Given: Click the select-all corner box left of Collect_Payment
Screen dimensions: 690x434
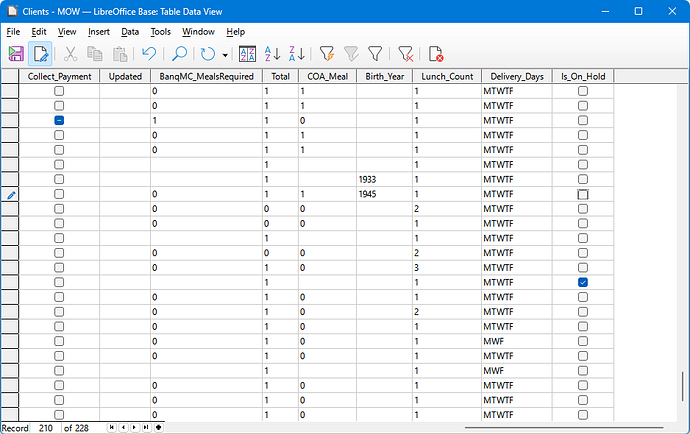Looking at the screenshot, I should coord(10,77).
